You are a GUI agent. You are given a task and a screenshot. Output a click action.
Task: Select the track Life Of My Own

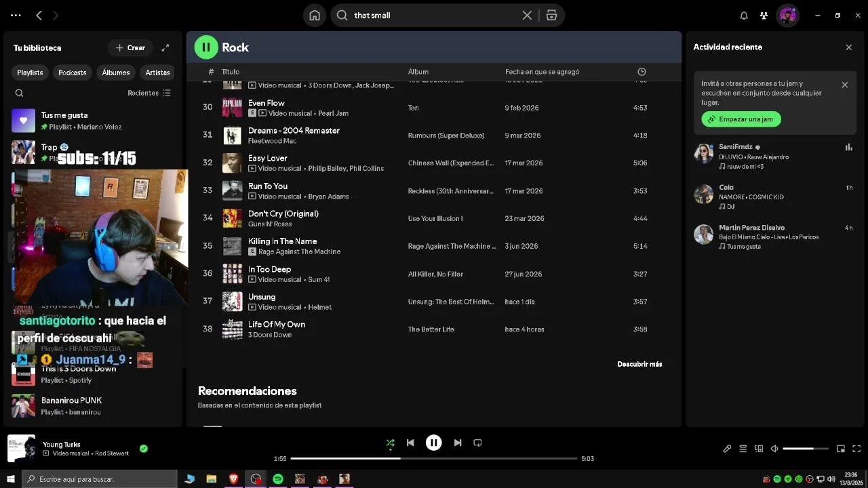[x=277, y=325]
